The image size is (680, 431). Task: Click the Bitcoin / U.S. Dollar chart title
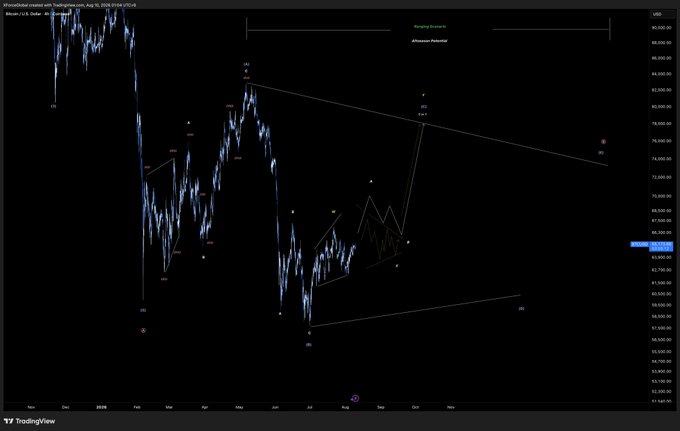23,14
